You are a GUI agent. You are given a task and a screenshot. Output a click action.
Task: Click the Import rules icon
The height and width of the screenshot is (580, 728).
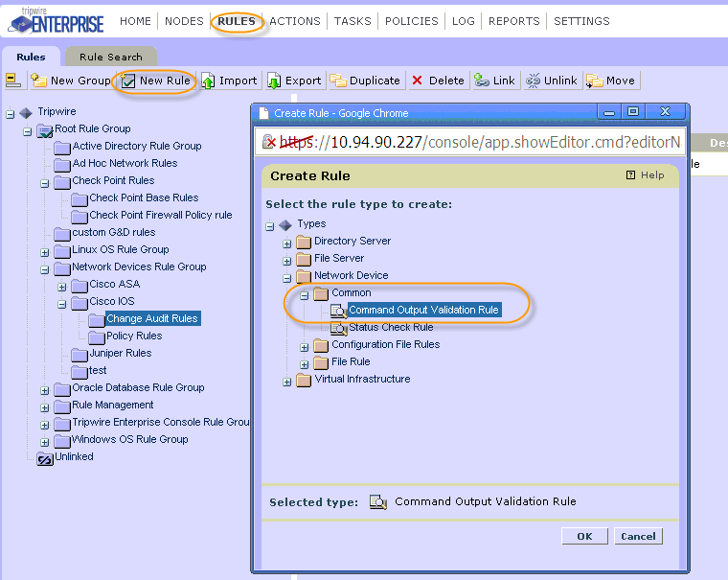[208, 81]
